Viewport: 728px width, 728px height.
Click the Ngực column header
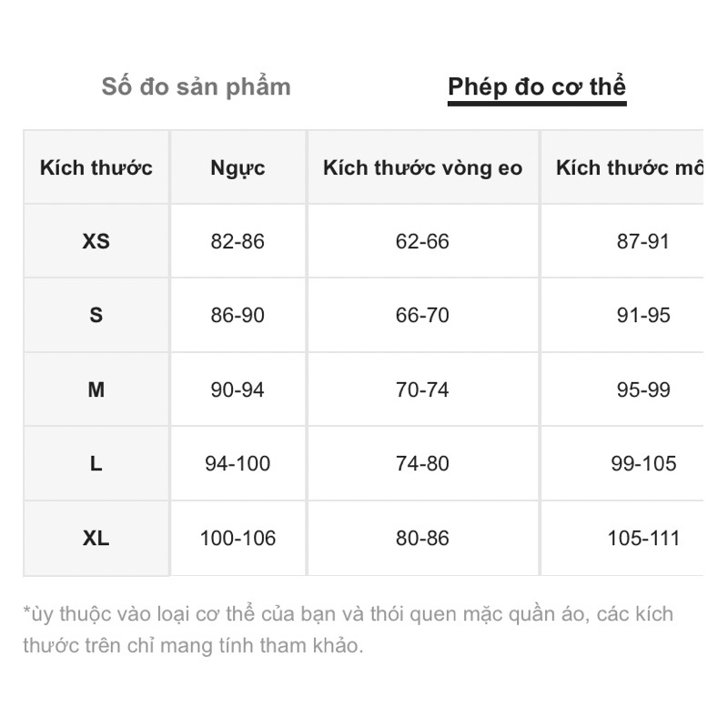click(238, 168)
